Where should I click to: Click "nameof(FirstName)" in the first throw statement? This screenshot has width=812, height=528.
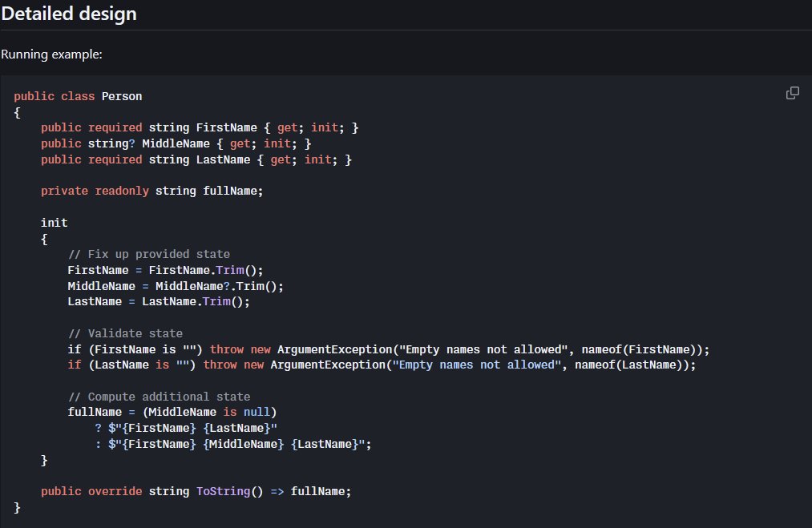click(x=639, y=349)
